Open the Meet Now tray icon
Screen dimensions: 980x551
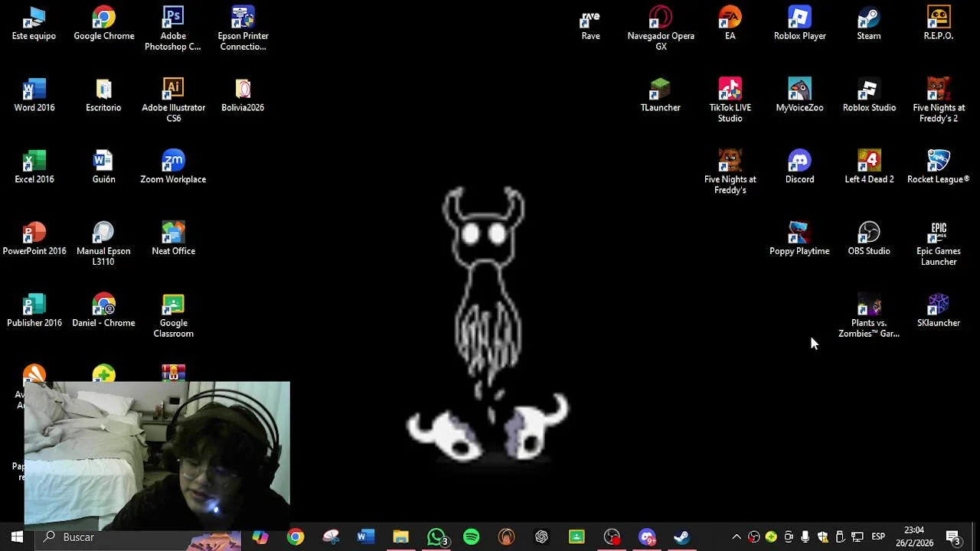[789, 537]
